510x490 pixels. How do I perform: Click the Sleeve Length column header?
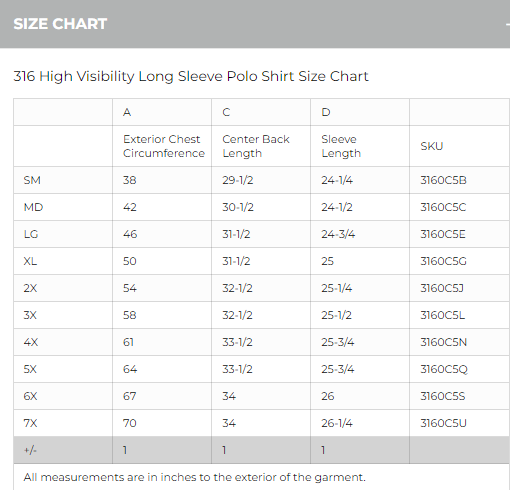click(x=341, y=146)
